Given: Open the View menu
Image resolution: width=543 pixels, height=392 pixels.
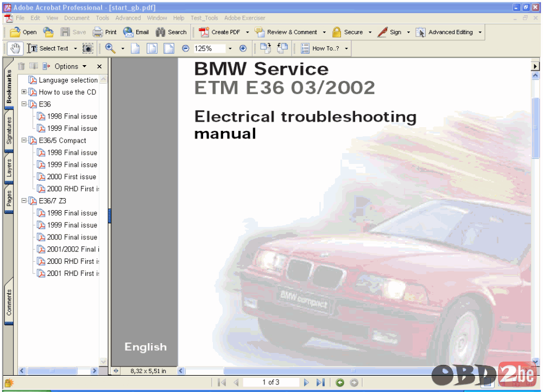Looking at the screenshot, I should 52,18.
